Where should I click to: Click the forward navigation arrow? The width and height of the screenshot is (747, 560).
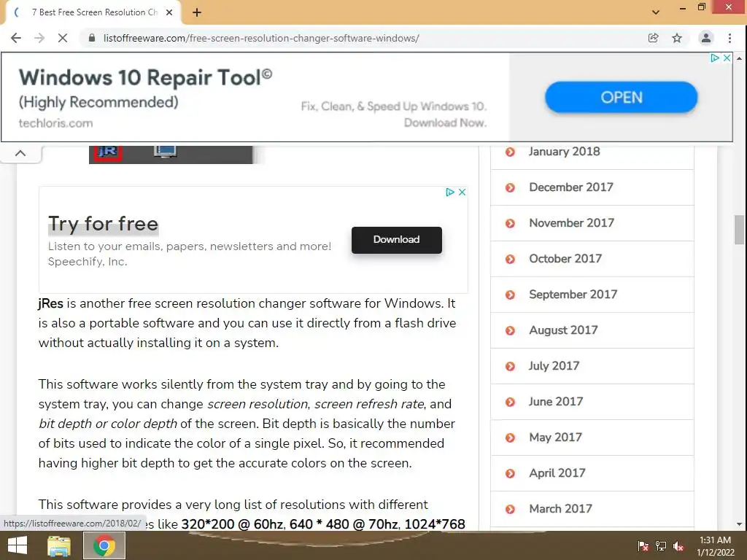click(39, 38)
